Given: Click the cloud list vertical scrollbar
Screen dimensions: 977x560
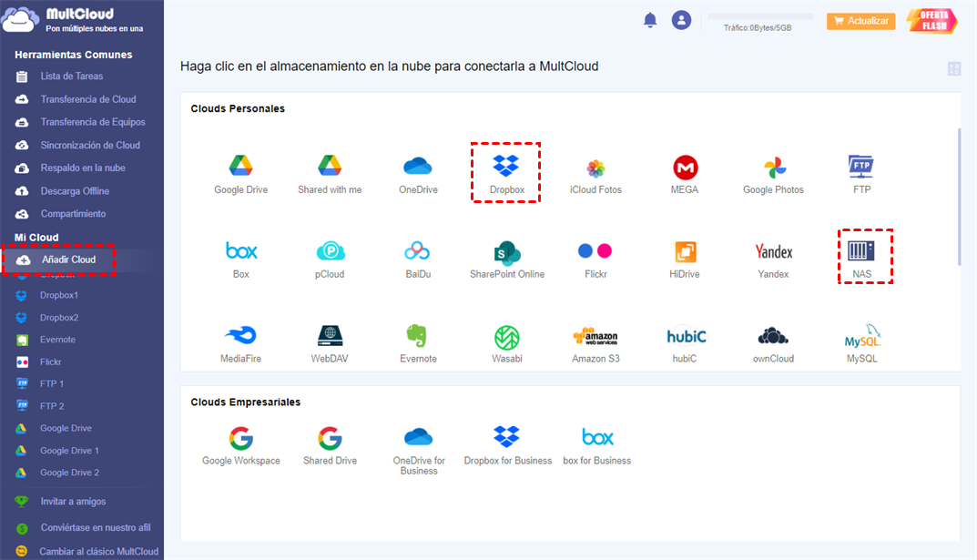Looking at the screenshot, I should point(959,196).
